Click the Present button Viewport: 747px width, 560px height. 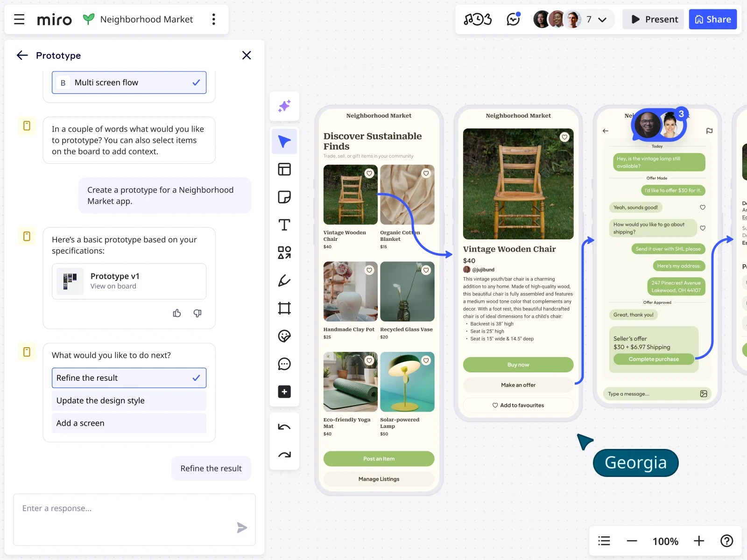[653, 19]
